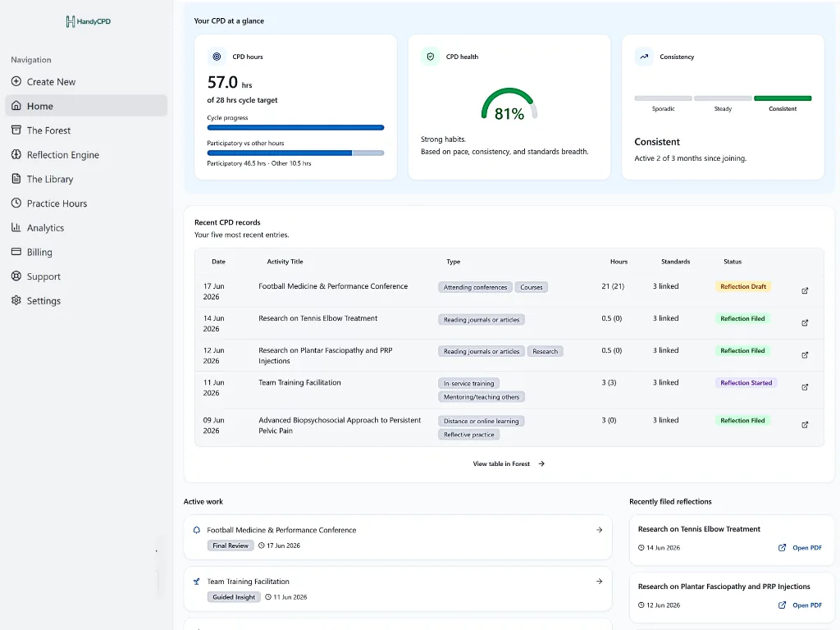
Task: Click 57.0 hrs CPD total
Action: [x=230, y=83]
